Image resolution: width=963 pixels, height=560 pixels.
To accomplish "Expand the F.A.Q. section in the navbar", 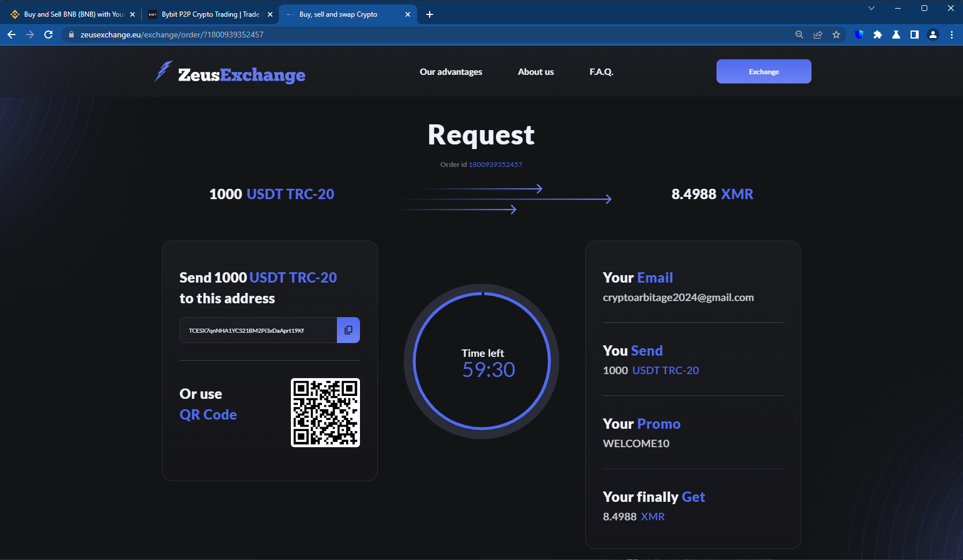I will pos(601,71).
